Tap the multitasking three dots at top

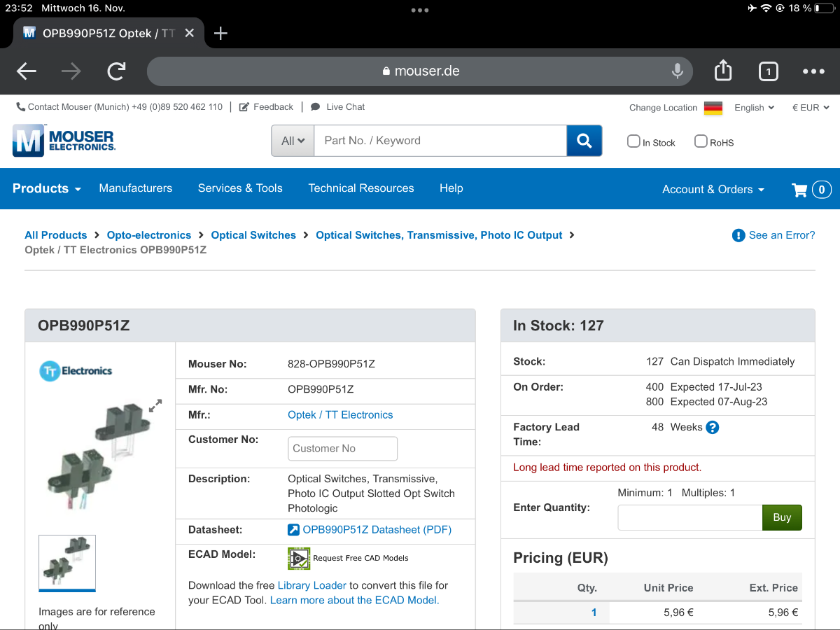420,10
